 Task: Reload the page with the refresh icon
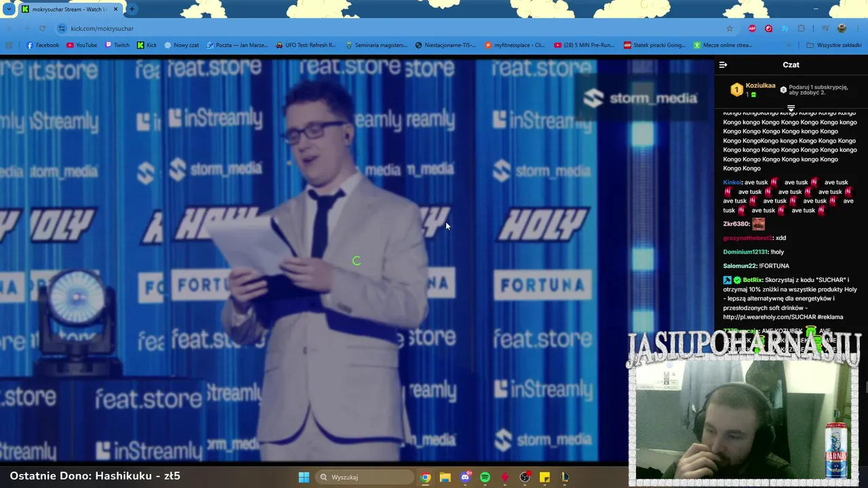pyautogui.click(x=42, y=28)
